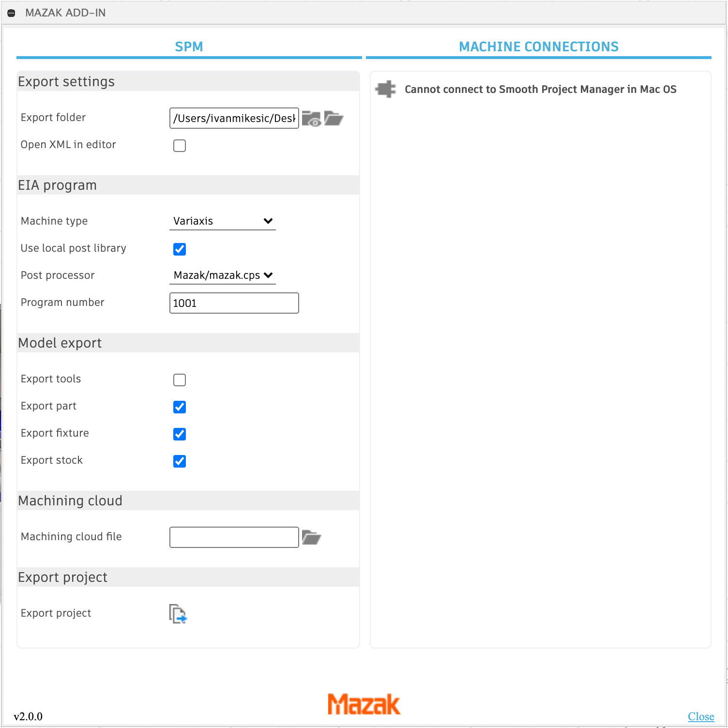Click the Program number input field

point(234,303)
